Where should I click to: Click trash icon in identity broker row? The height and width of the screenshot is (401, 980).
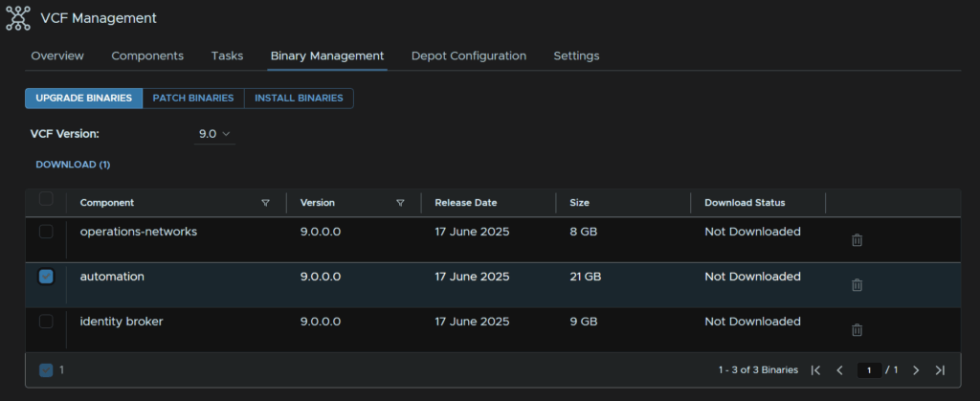(857, 330)
